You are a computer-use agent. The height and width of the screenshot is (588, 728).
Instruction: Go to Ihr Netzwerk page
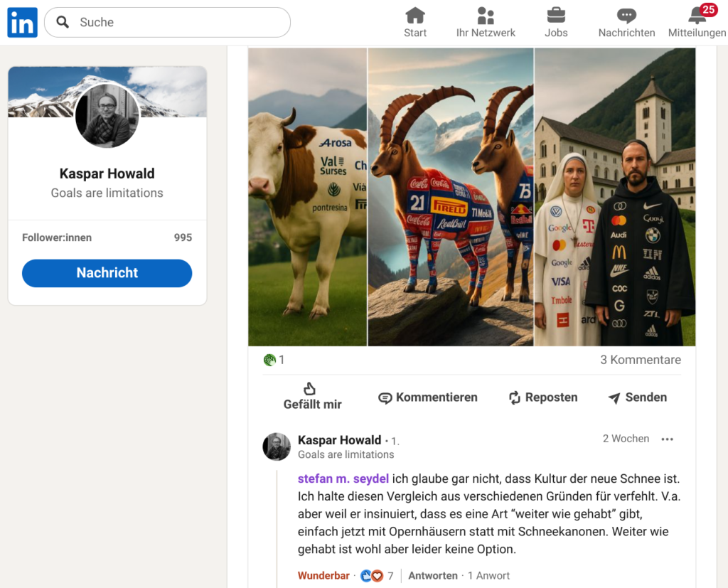[486, 23]
